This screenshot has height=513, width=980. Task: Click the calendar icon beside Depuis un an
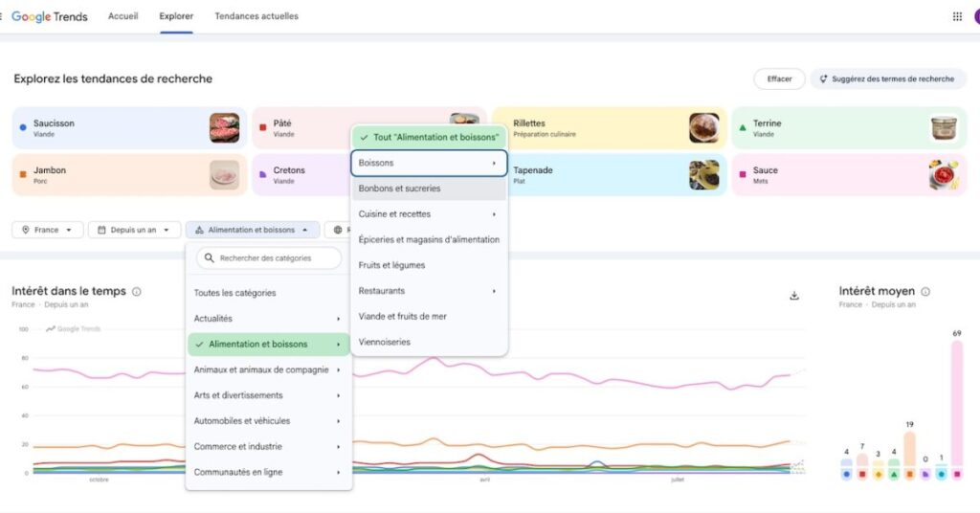pos(101,230)
